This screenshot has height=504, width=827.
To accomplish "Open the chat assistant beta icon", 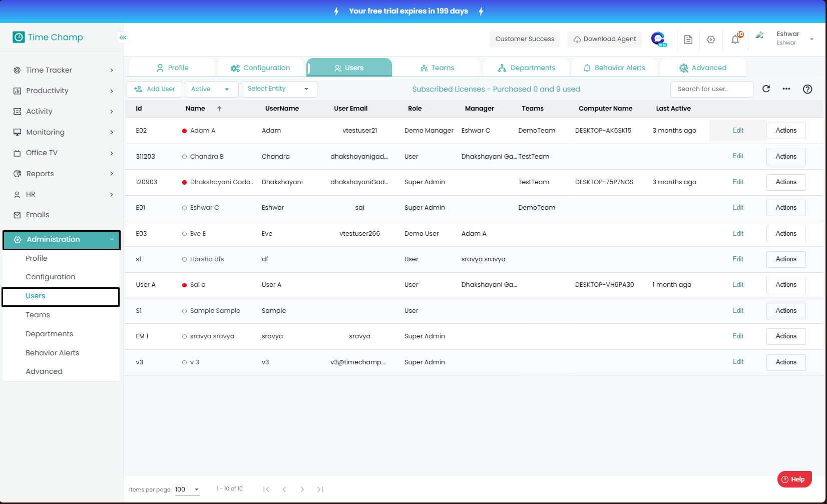I will 658,39.
